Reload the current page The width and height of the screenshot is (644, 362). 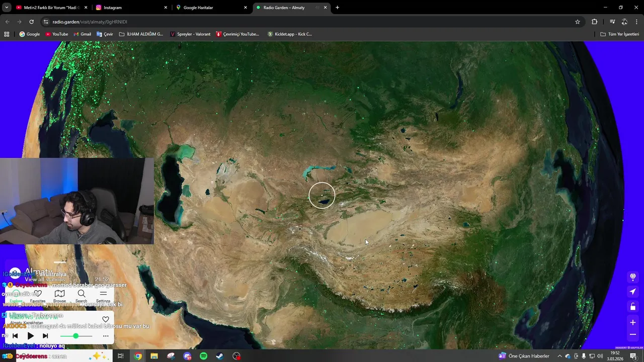(x=31, y=22)
